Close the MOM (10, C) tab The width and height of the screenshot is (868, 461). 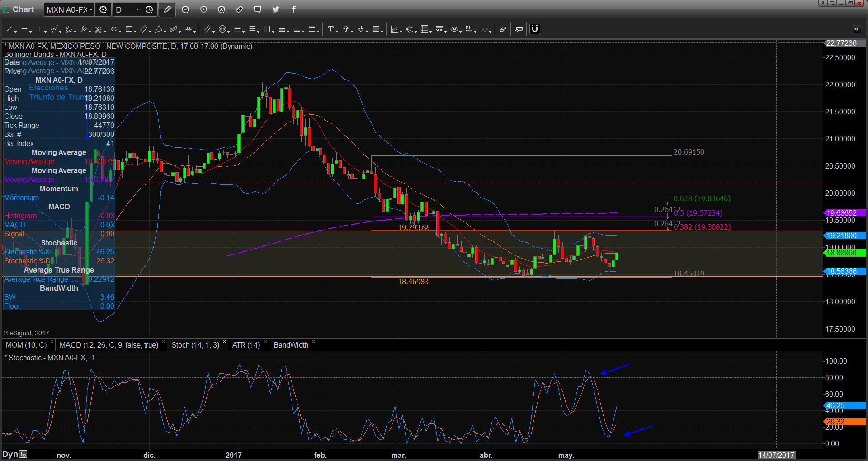(52, 342)
